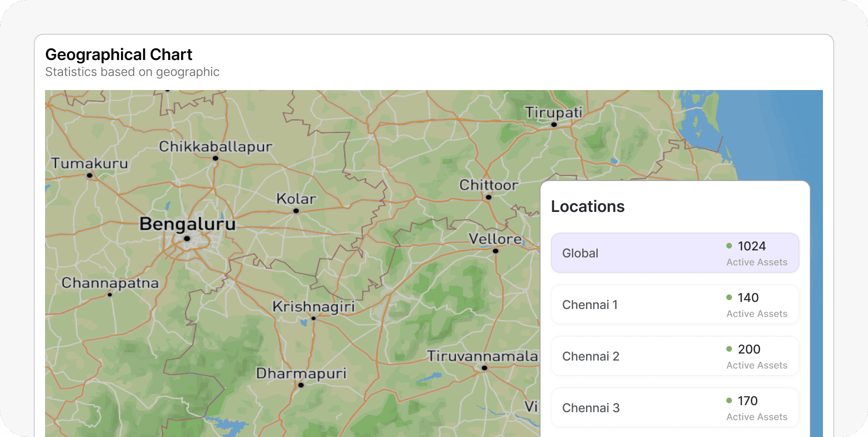Click the 1024 Active Assets value

tap(752, 246)
